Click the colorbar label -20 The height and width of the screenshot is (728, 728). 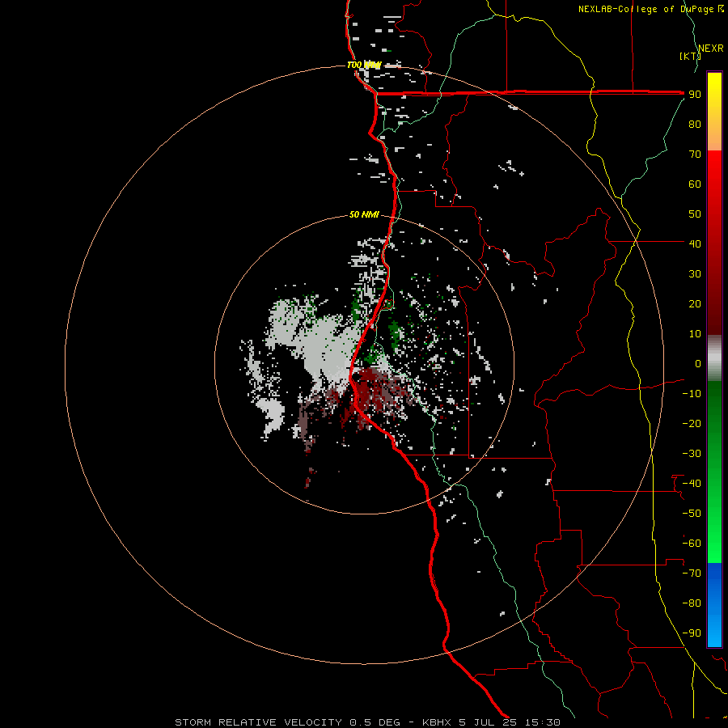692,423
